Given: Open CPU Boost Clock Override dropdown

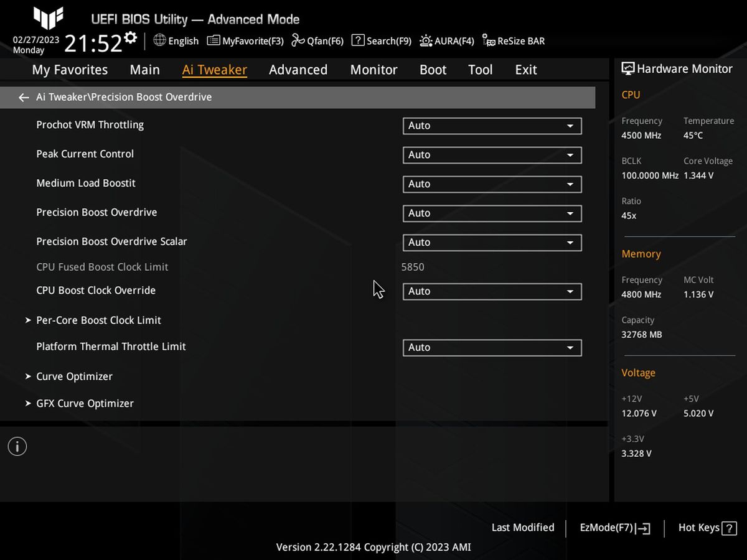Looking at the screenshot, I should coord(492,291).
